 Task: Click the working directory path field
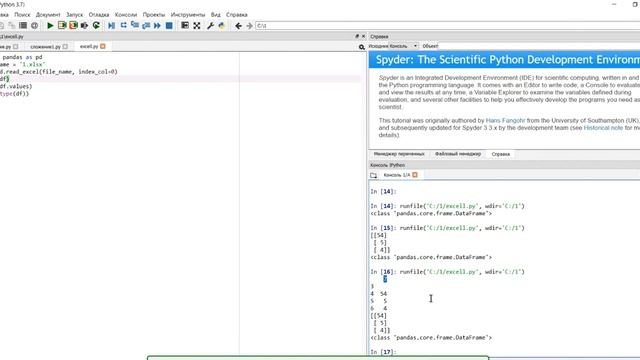[x=447, y=26]
